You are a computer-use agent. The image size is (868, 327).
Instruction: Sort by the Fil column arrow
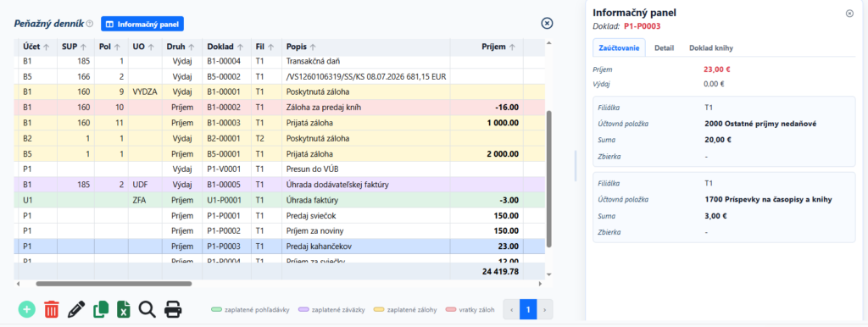pos(270,47)
